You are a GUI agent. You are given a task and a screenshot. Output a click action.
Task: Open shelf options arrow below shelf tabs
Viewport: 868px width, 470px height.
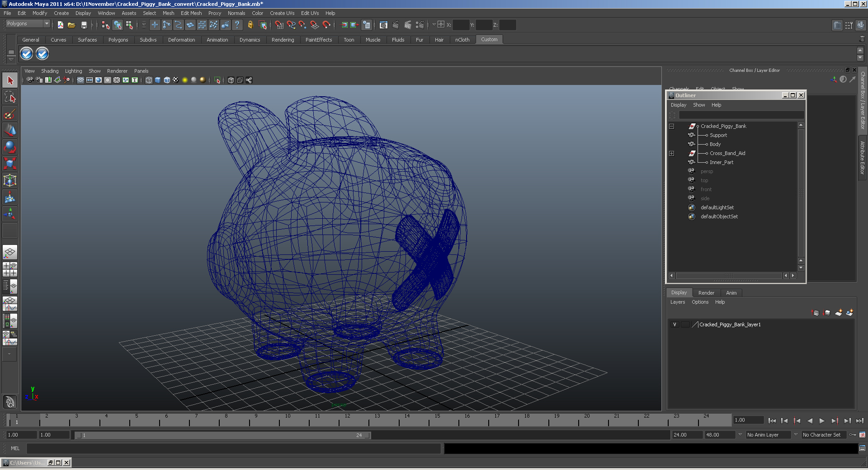click(x=11, y=60)
